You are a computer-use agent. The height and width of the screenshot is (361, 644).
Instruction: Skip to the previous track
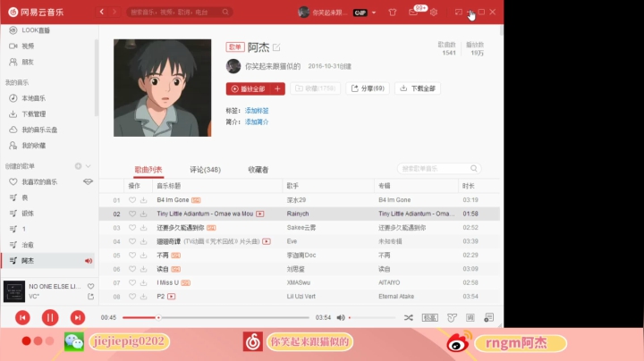point(22,317)
